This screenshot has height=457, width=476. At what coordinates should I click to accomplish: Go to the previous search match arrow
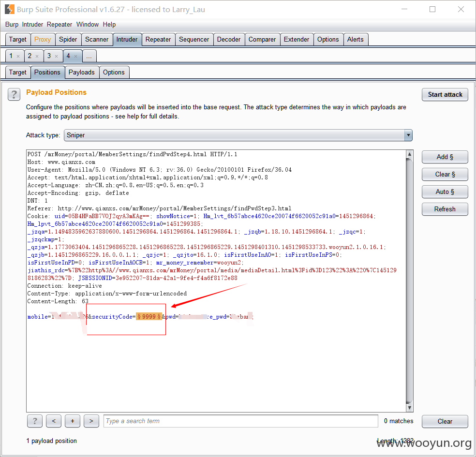pos(54,421)
